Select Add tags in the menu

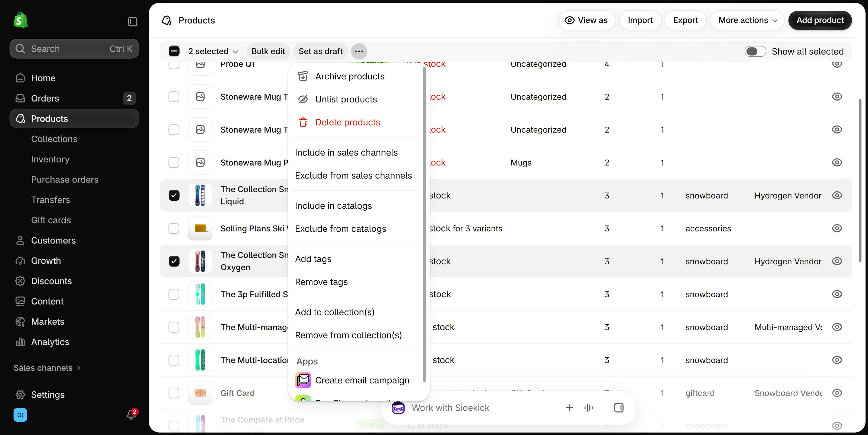[354, 259]
